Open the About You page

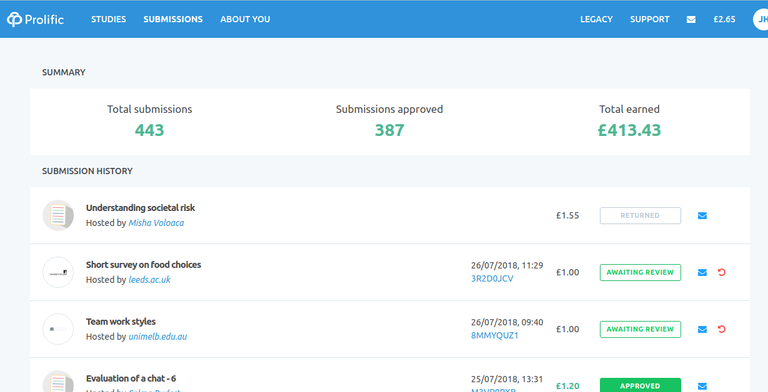coord(245,20)
